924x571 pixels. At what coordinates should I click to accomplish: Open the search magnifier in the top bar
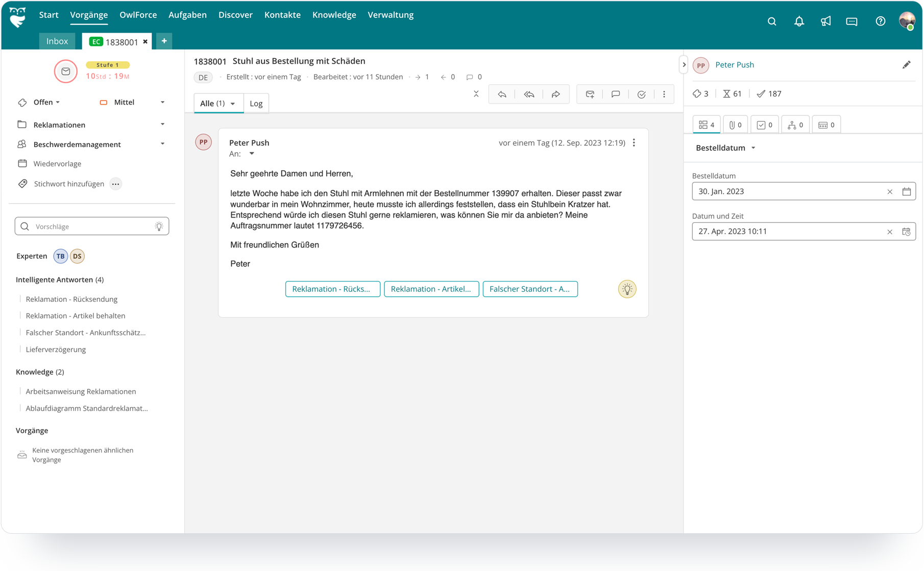pos(771,21)
